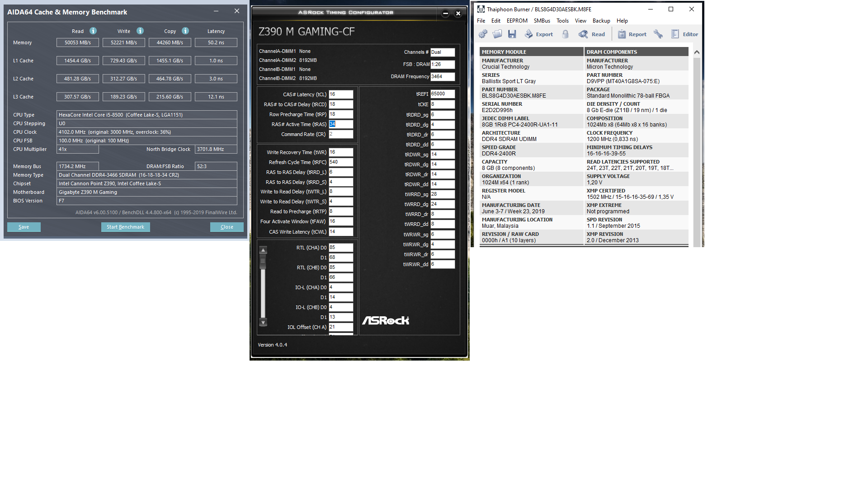Open the Backup menu
The image size is (868, 488).
point(601,21)
